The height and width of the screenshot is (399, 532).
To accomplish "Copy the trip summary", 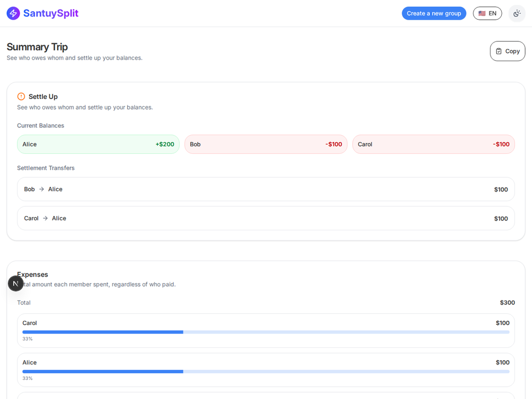I will (508, 51).
